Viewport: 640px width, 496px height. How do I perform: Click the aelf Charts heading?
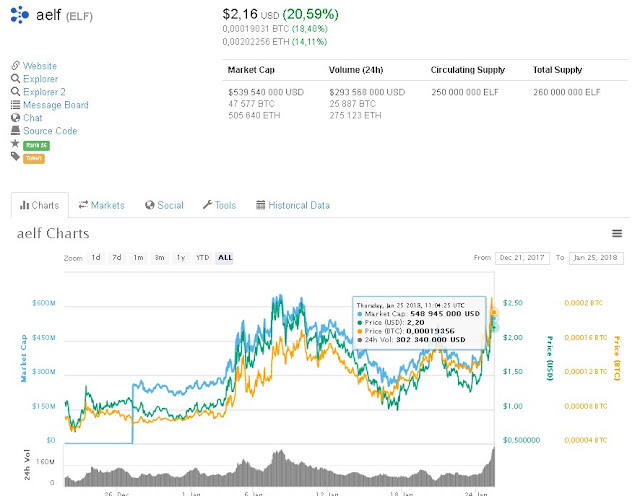coord(53,234)
